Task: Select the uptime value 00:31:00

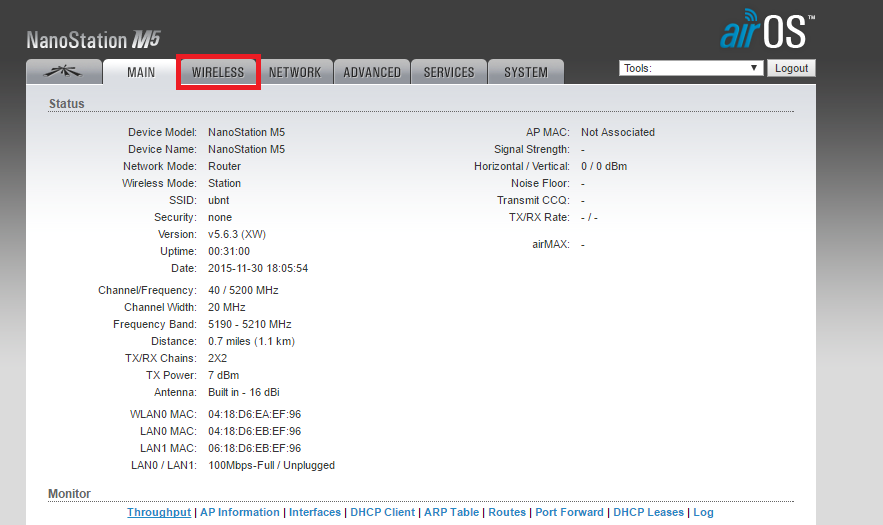Action: [229, 251]
